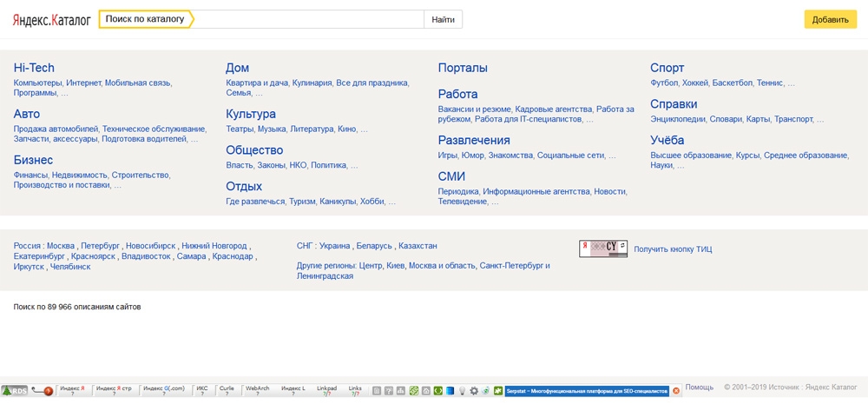This screenshot has width=868, height=411.
Task: Check Индекс G(.com) parameter in RDS bar
Action: tap(164, 390)
